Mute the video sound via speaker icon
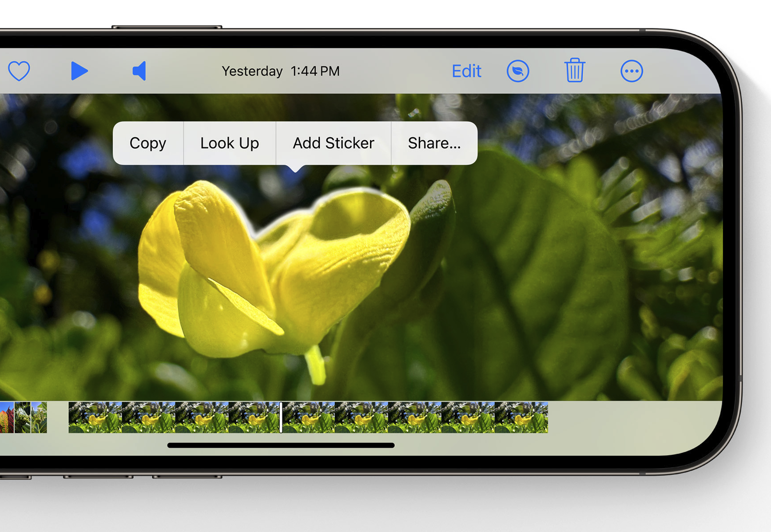Viewport: 771px width, 532px height. pos(139,71)
